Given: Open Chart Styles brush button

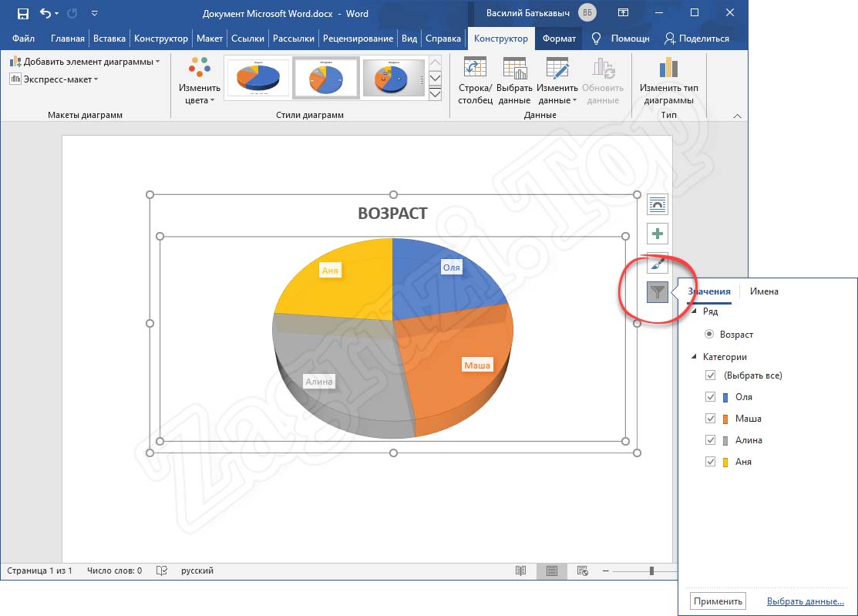Looking at the screenshot, I should (657, 263).
